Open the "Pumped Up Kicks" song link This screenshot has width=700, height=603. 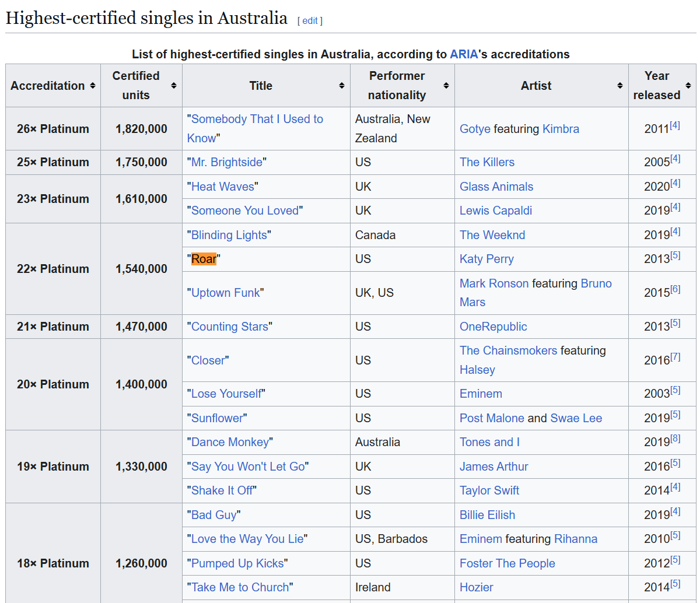click(x=237, y=563)
